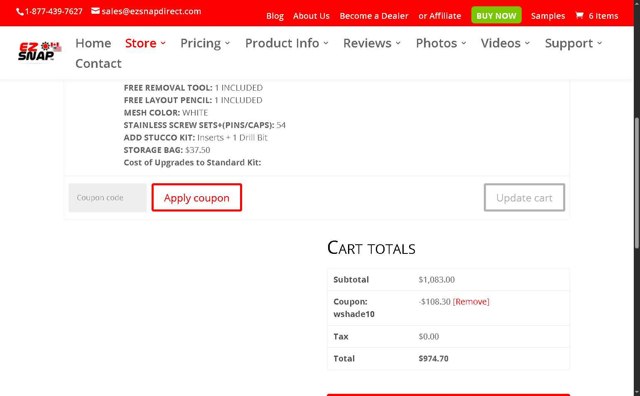
Task: Click the Cart Totals heading
Action: pyautogui.click(x=371, y=248)
